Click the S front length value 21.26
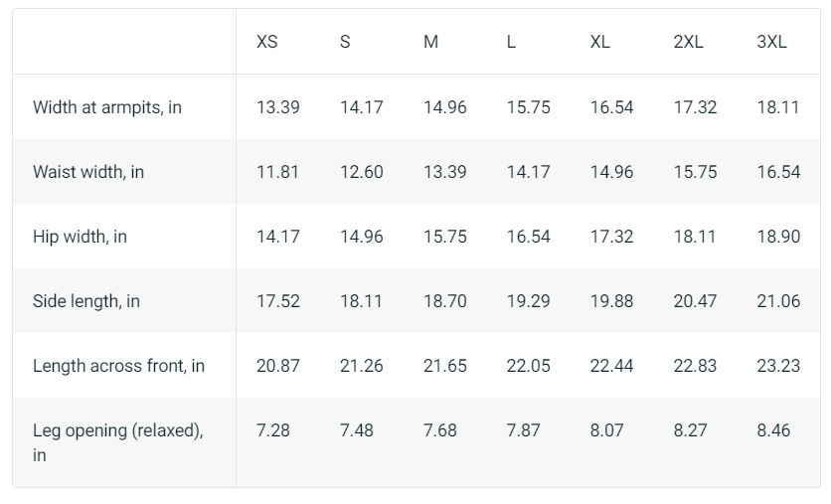This screenshot has width=831, height=504. click(x=362, y=366)
